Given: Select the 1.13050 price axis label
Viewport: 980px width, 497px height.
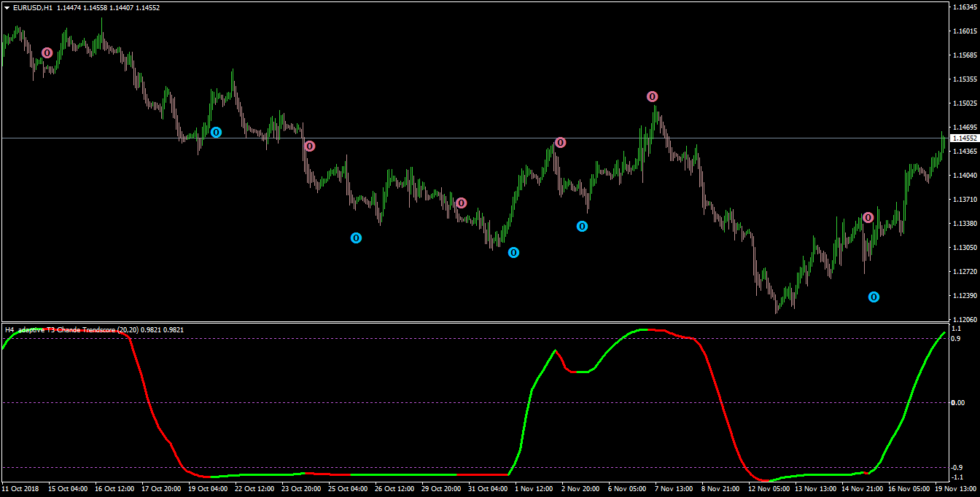Looking at the screenshot, I should tap(964, 248).
